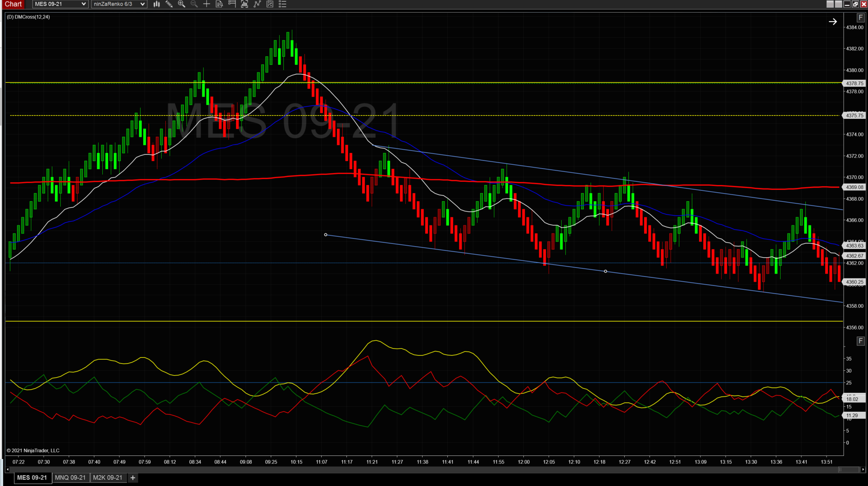This screenshot has width=868, height=486.
Task: Click the scrollbar left arrow
Action: (7, 469)
